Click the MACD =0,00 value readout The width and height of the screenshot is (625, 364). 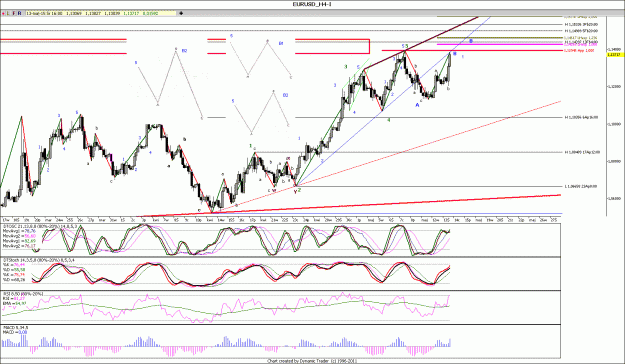coord(15,332)
